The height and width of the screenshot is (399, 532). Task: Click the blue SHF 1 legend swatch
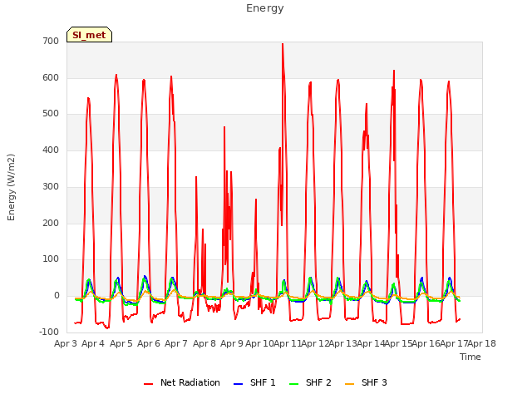[239, 384]
